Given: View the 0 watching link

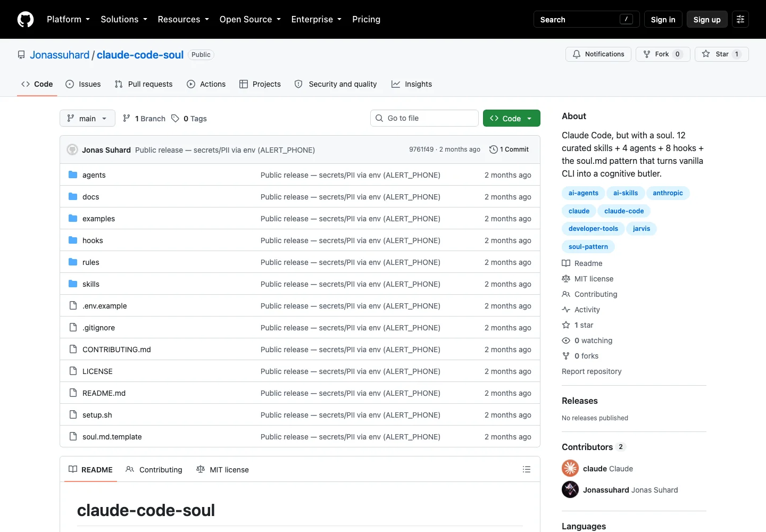Looking at the screenshot, I should [587, 340].
